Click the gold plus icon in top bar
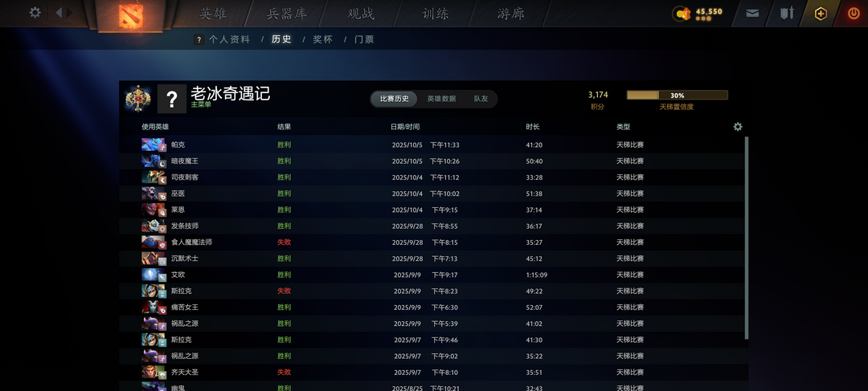 tap(821, 14)
